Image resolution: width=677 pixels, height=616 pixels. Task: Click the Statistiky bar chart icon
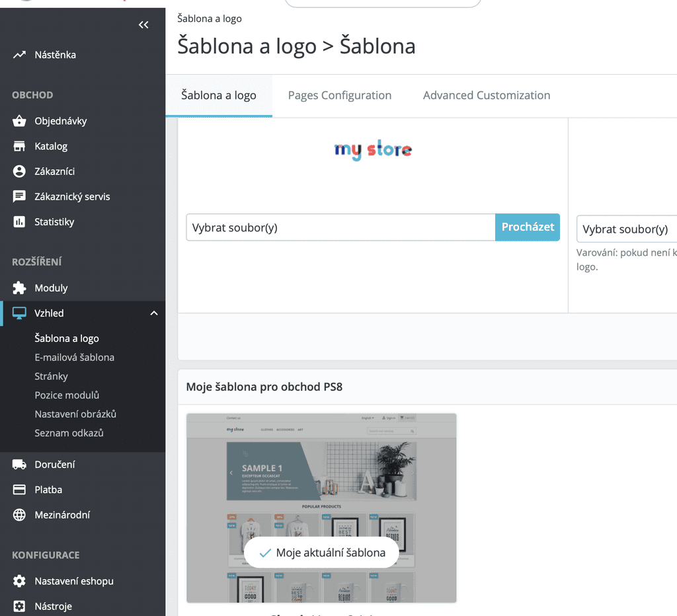pyautogui.click(x=19, y=221)
